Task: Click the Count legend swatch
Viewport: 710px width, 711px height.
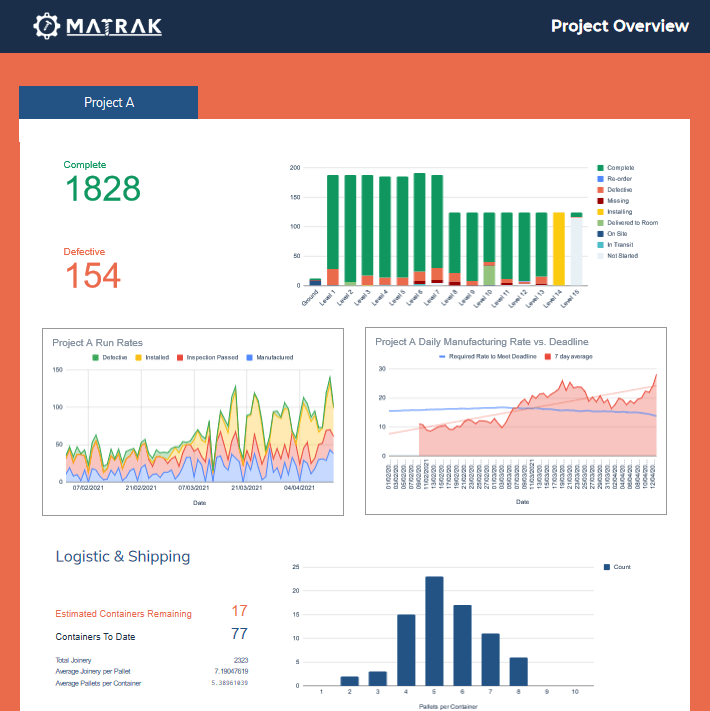Action: (x=607, y=567)
